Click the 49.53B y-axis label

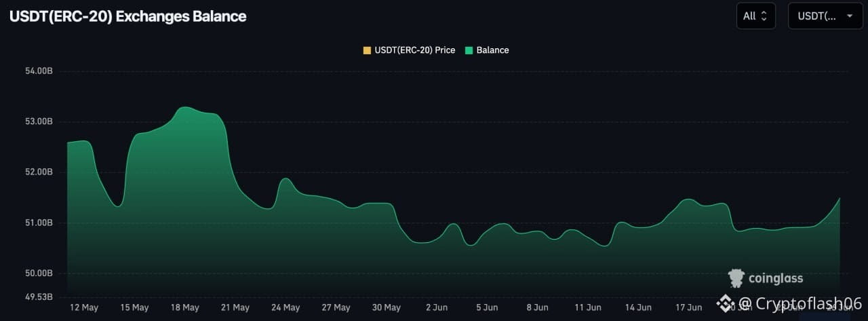pyautogui.click(x=39, y=297)
